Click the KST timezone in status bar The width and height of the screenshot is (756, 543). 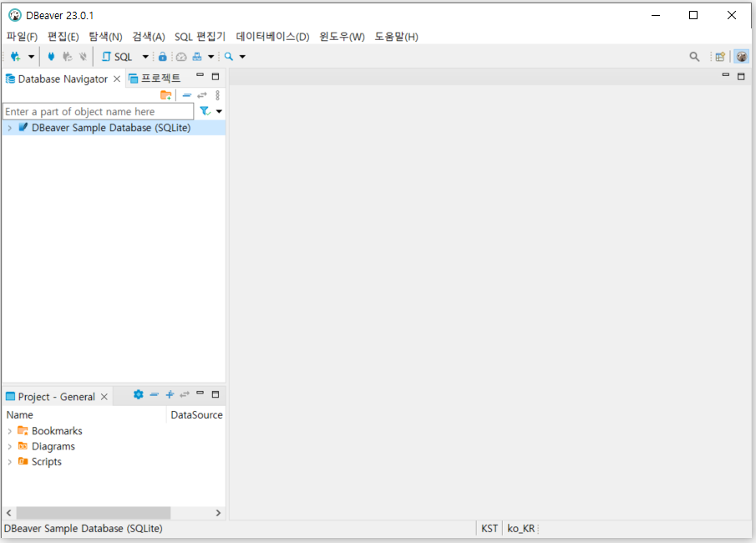coord(490,529)
